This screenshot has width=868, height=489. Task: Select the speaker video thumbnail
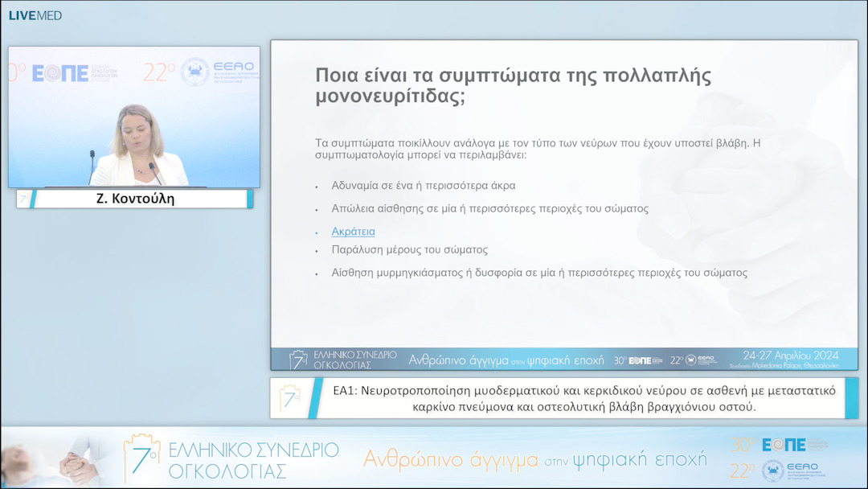point(134,117)
